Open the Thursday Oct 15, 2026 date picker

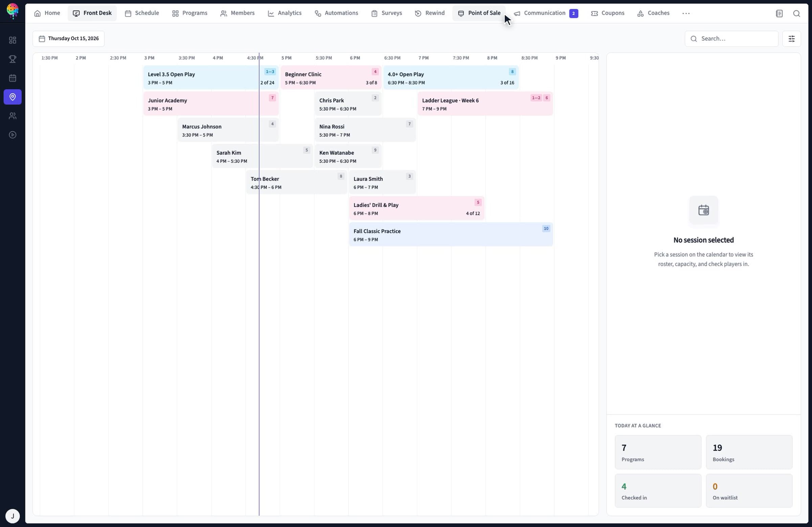point(69,39)
